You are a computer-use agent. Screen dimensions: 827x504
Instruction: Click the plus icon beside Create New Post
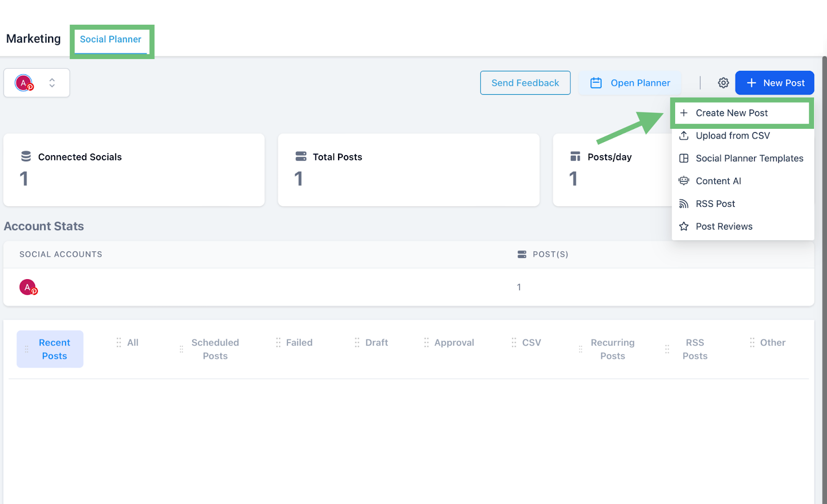coord(684,113)
